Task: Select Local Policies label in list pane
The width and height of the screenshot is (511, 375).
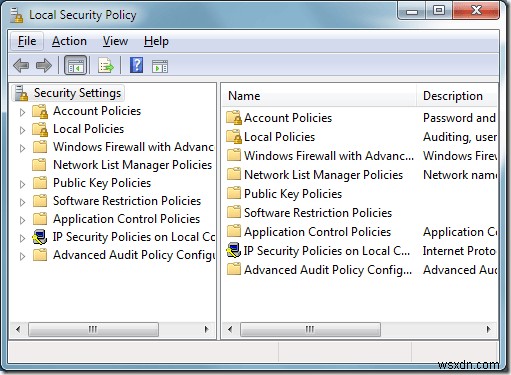Action: tap(279, 137)
